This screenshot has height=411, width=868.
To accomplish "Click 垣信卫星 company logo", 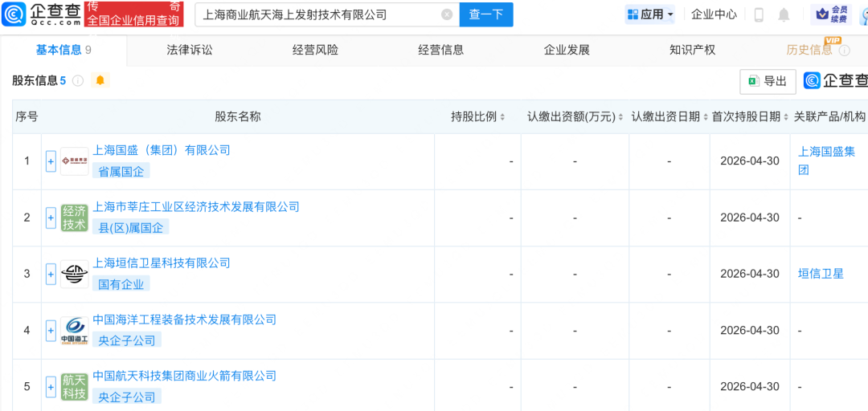I will (x=74, y=275).
